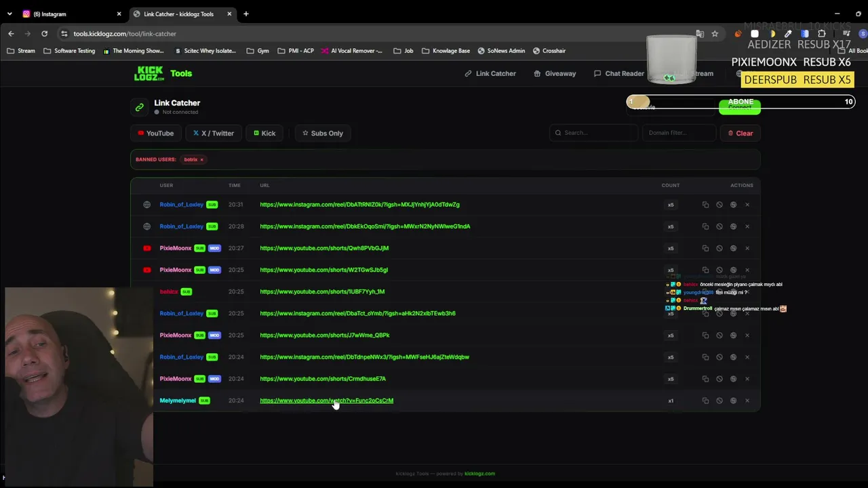Remove the 20:28 Robin_of_Loxley row

747,226
